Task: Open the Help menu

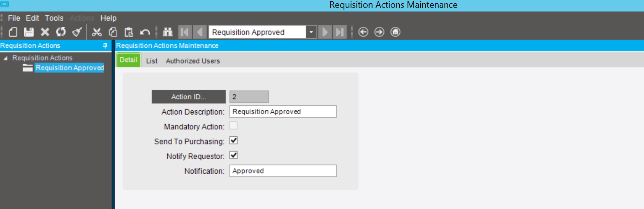Action: [109, 18]
